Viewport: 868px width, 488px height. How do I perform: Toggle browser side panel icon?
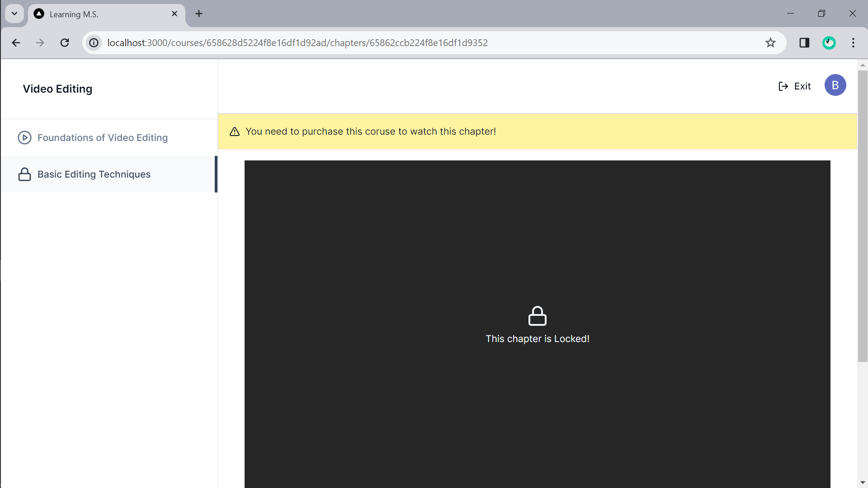tap(804, 43)
